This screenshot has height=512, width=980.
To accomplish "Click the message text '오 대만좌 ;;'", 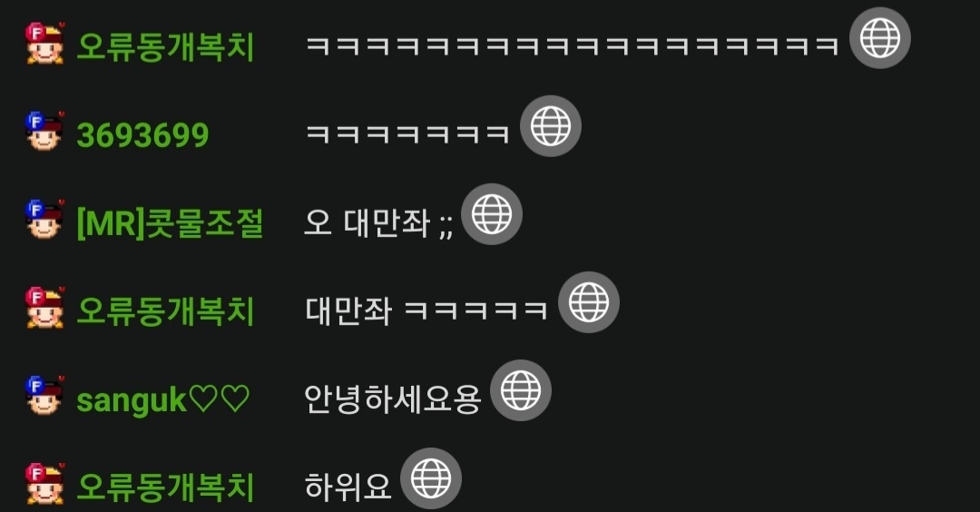I will pyautogui.click(x=378, y=223).
